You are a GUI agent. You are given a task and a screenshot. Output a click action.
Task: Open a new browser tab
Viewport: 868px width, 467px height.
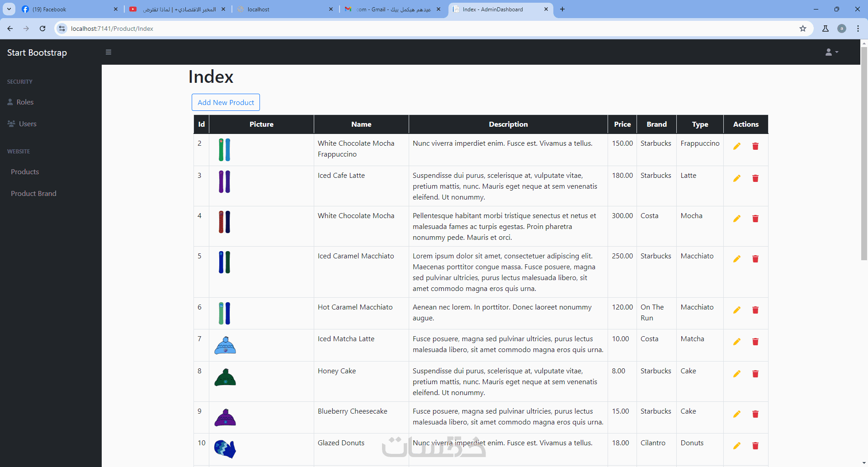pos(562,9)
